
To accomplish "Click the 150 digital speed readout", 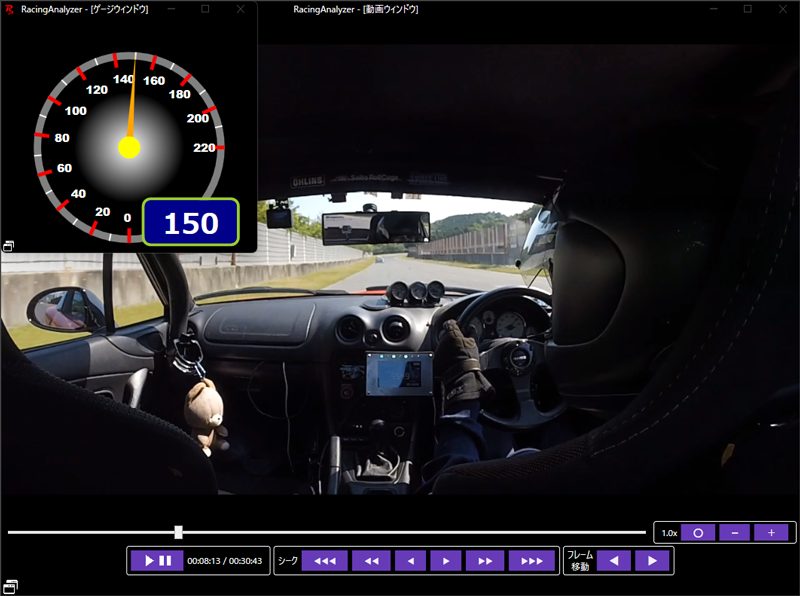I will tap(190, 223).
